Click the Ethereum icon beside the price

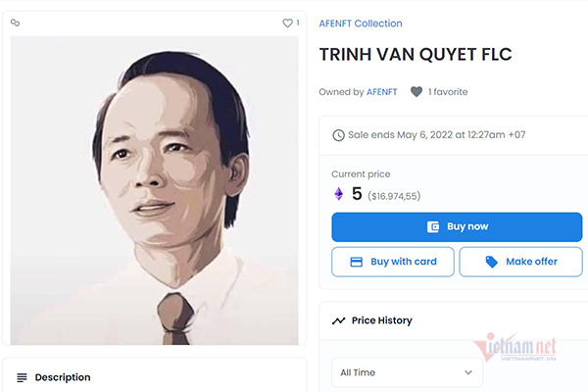[339, 194]
